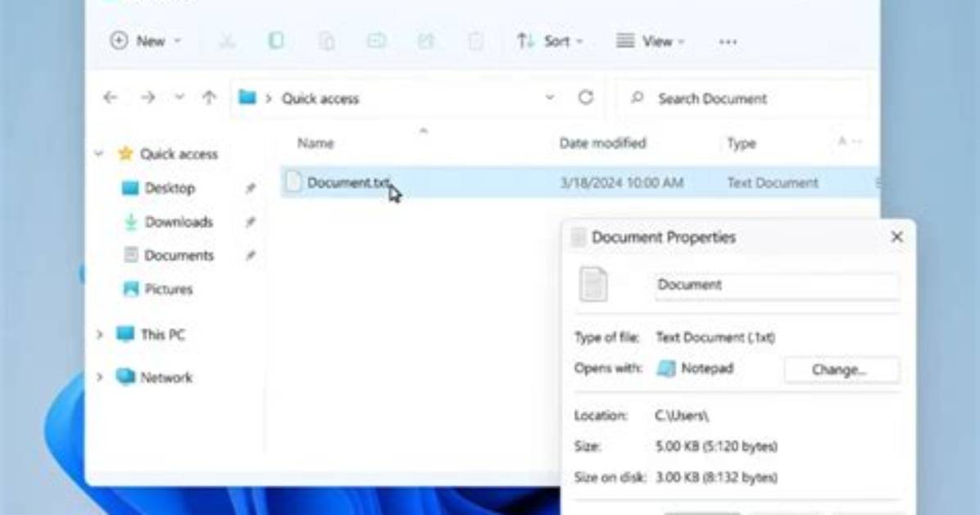This screenshot has height=515, width=980.
Task: Open Pictures in the navigation pane
Action: pyautogui.click(x=169, y=289)
